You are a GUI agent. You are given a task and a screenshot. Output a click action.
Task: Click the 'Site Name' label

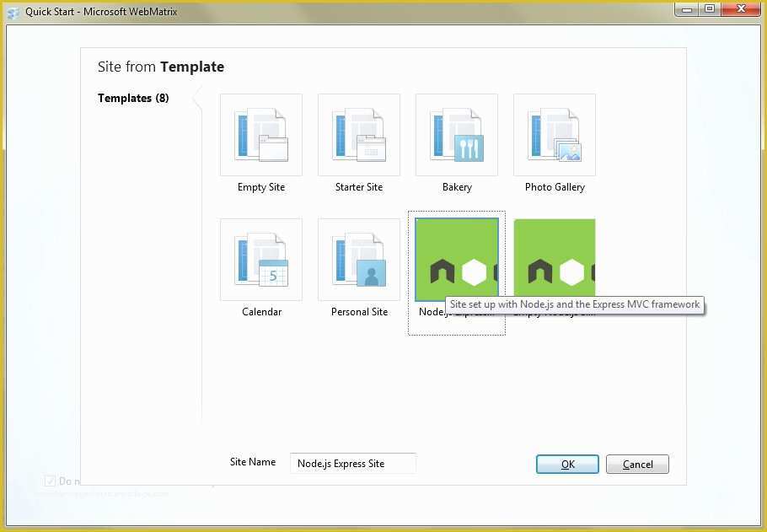(252, 461)
